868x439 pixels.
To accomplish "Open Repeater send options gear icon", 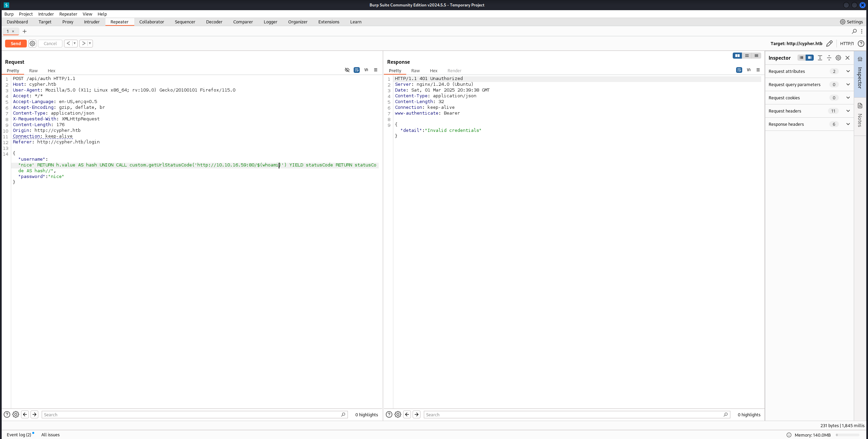I will pyautogui.click(x=32, y=43).
